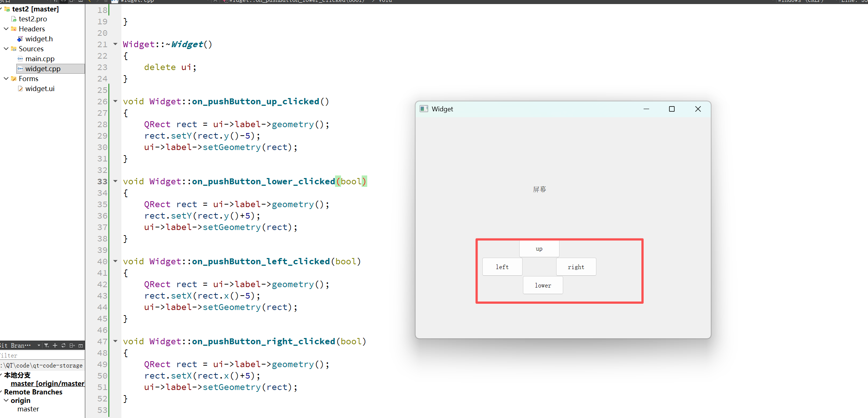Image resolution: width=868 pixels, height=418 pixels.
Task: Open main.cpp from Sources
Action: pyautogui.click(x=40, y=59)
